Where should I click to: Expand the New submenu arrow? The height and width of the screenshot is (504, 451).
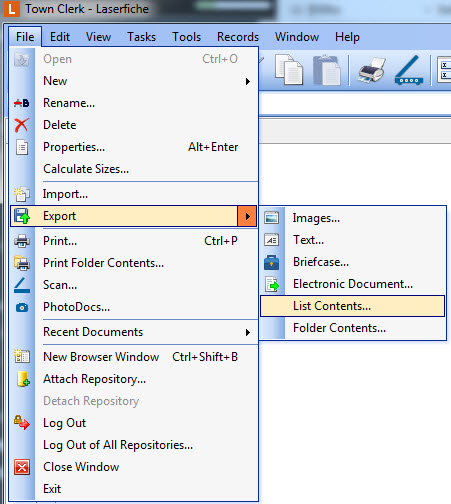[x=248, y=81]
